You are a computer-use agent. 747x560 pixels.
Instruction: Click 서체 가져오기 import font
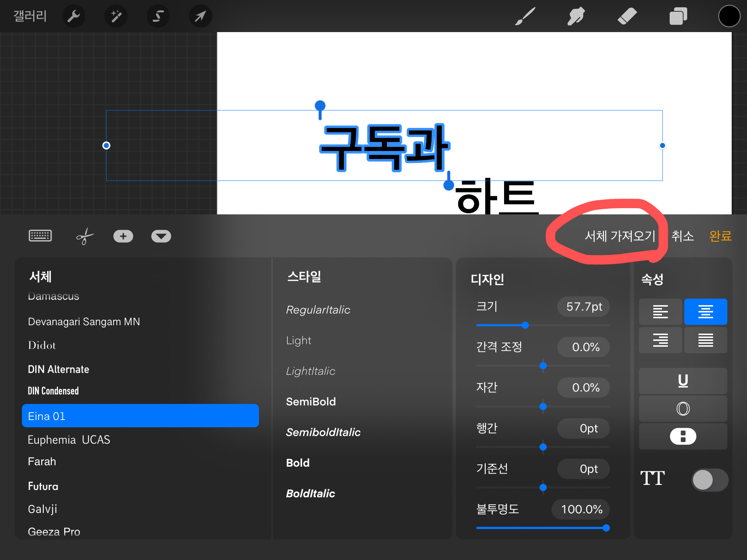tap(620, 236)
